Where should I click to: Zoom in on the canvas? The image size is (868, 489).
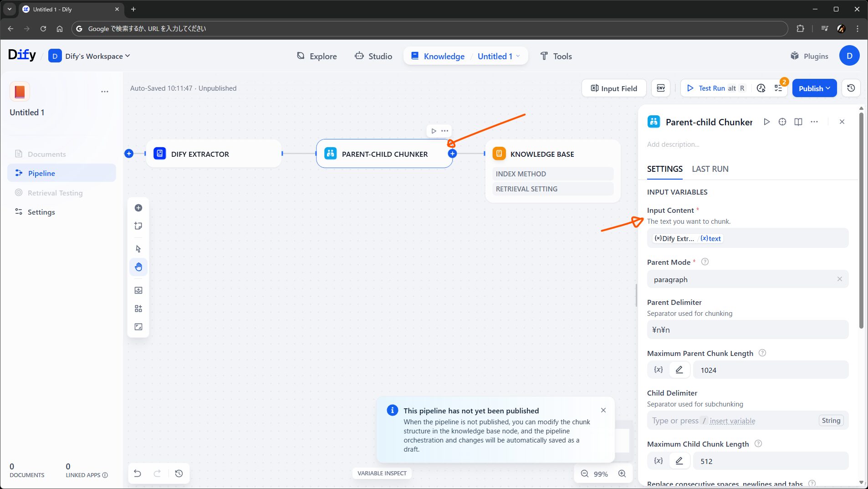(x=622, y=474)
